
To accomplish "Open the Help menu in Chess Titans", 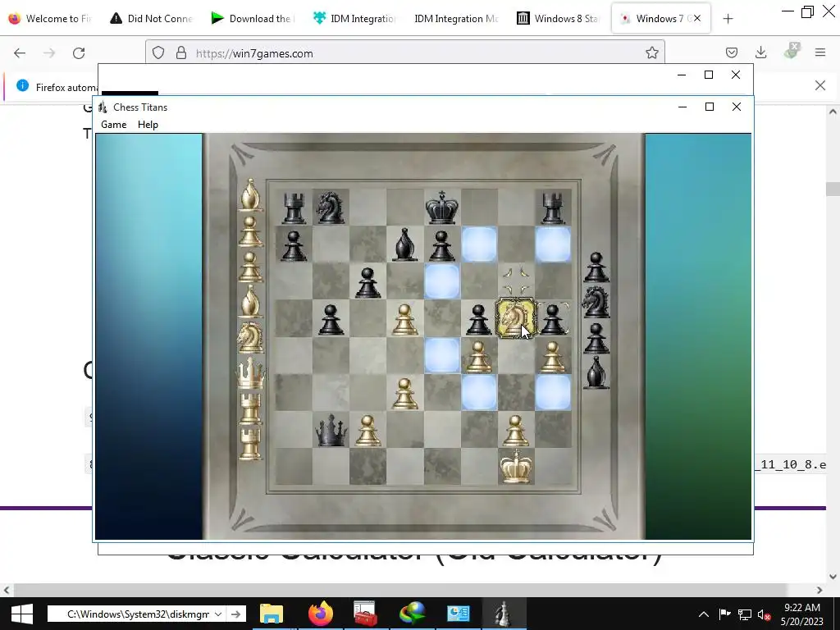I will tap(148, 125).
